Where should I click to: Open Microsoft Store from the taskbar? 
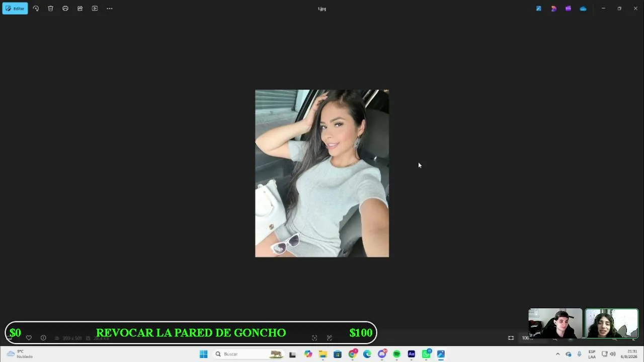338,354
